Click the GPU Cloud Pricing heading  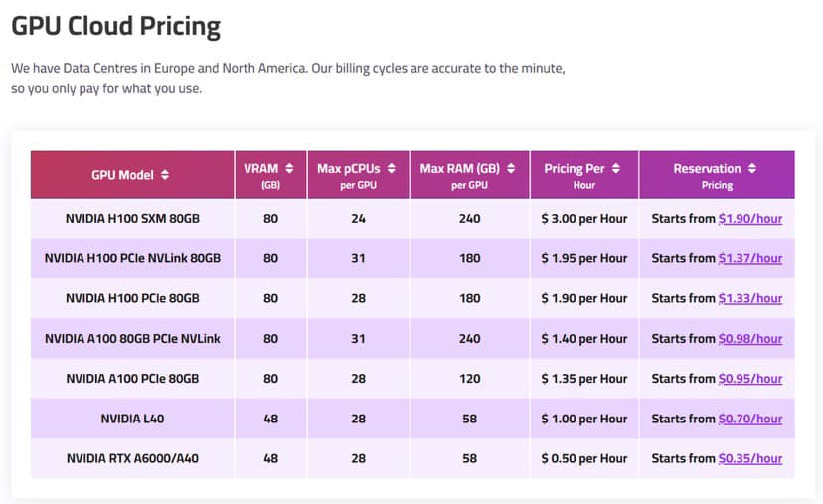point(116,26)
